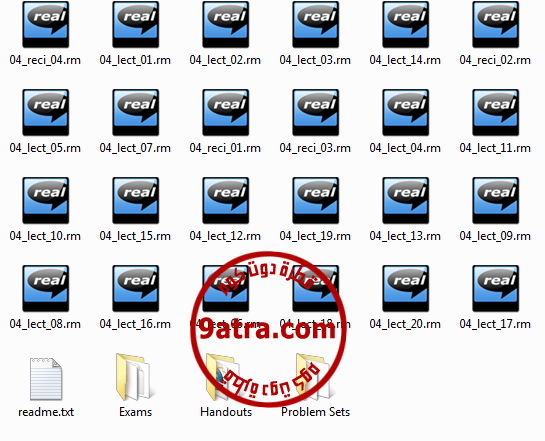Choose the 04_lect_14.rm RealMedia icon
This screenshot has height=441, width=545.
coord(406,24)
